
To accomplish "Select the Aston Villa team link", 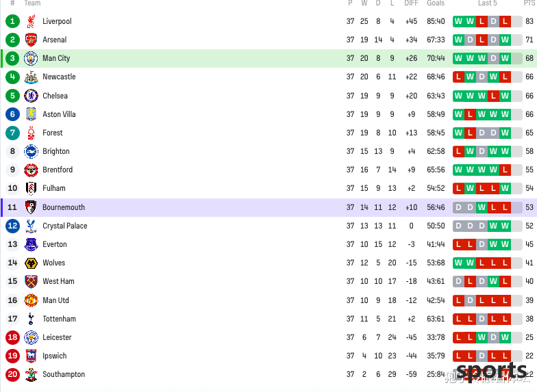I will (59, 114).
